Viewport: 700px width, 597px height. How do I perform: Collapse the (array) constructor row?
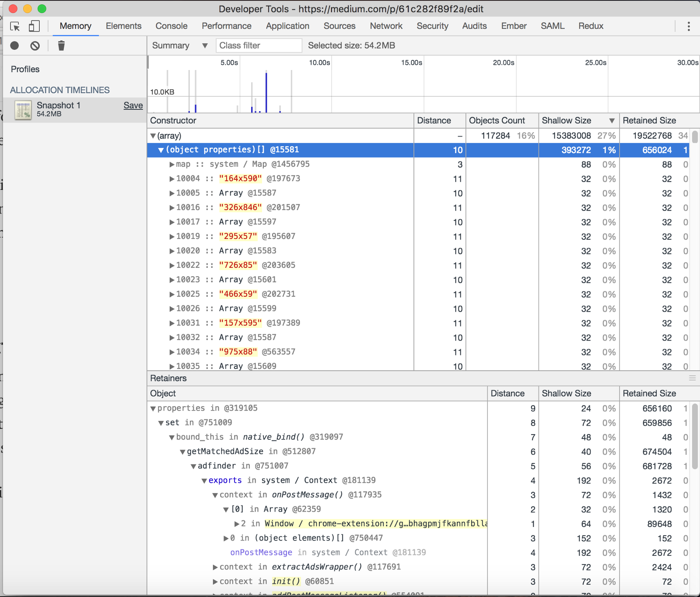pyautogui.click(x=153, y=136)
